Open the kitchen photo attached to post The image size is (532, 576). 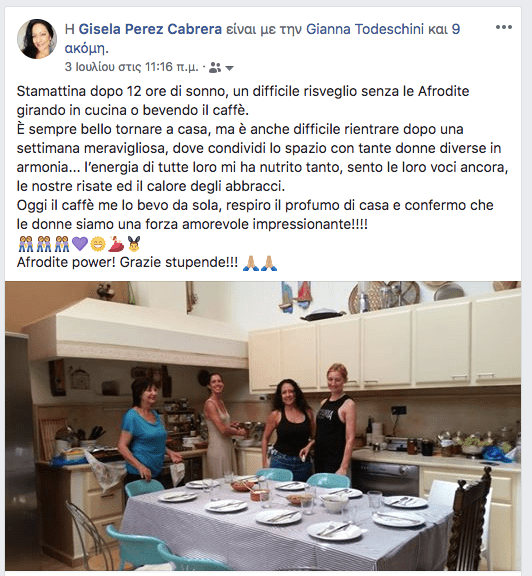coord(263,425)
